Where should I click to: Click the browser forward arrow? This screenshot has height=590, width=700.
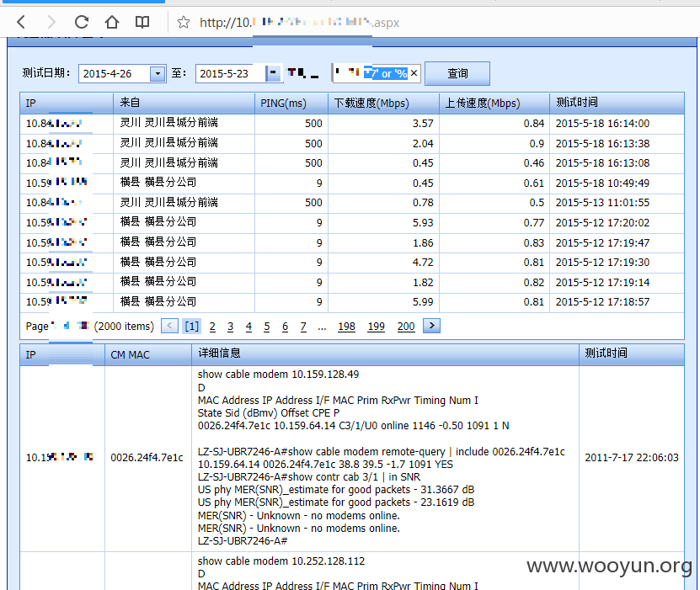[51, 22]
